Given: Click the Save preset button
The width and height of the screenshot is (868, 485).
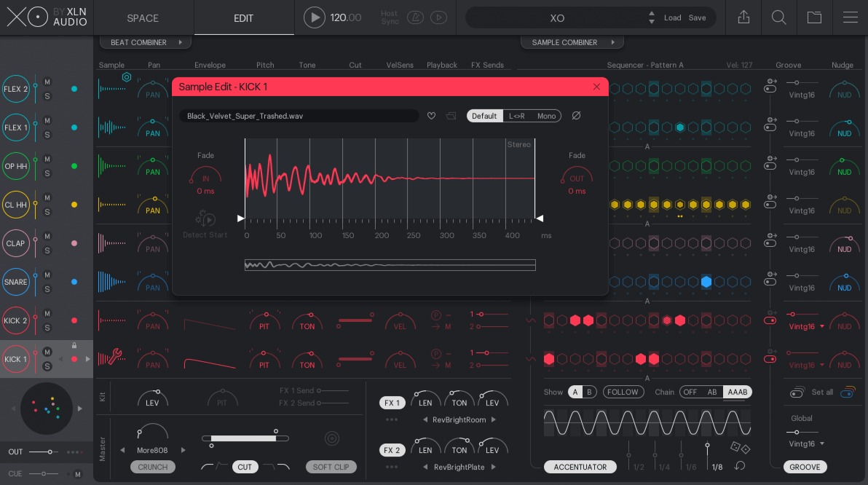Looking at the screenshot, I should (697, 17).
